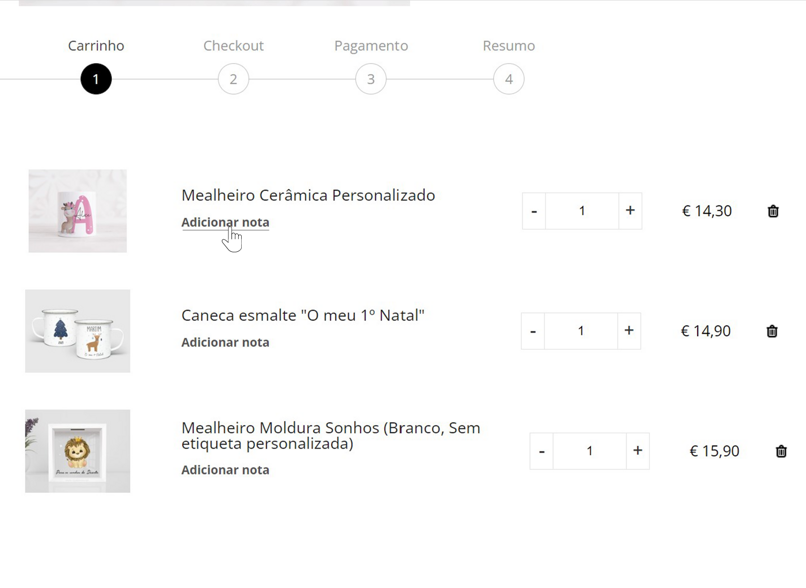Add a note to Mealheiro Moldura Sonhos
The width and height of the screenshot is (806, 588).
click(225, 470)
